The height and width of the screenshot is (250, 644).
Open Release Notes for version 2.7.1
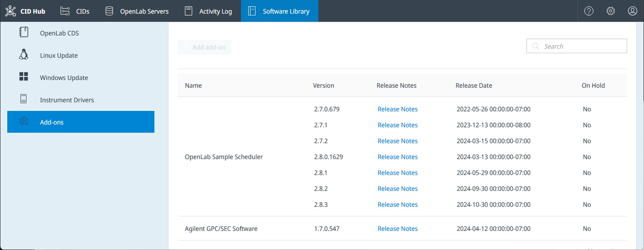click(x=398, y=125)
